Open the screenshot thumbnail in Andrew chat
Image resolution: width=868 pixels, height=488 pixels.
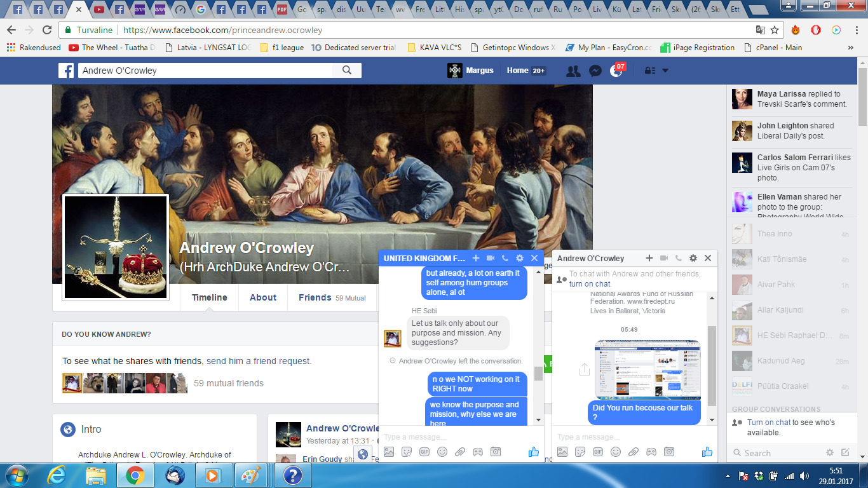click(648, 369)
